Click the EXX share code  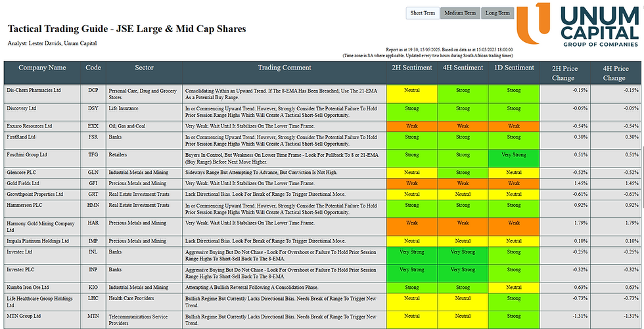click(x=93, y=126)
